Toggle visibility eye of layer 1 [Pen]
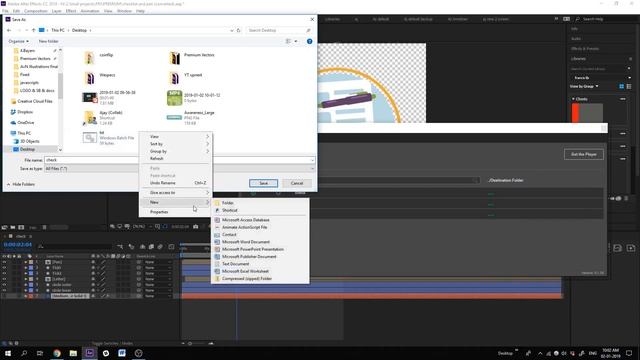 (4, 262)
